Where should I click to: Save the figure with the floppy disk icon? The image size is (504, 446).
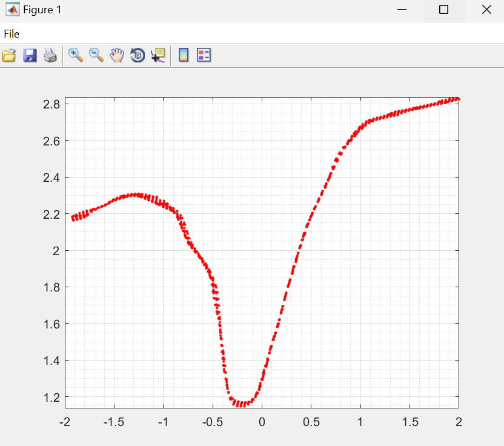click(30, 56)
